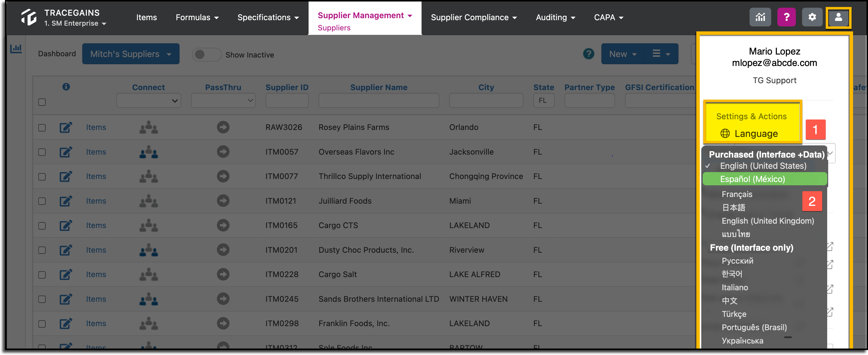Open the analytics chart icon in the top bar
Image resolution: width=868 pixels, height=355 pixels.
(x=760, y=17)
